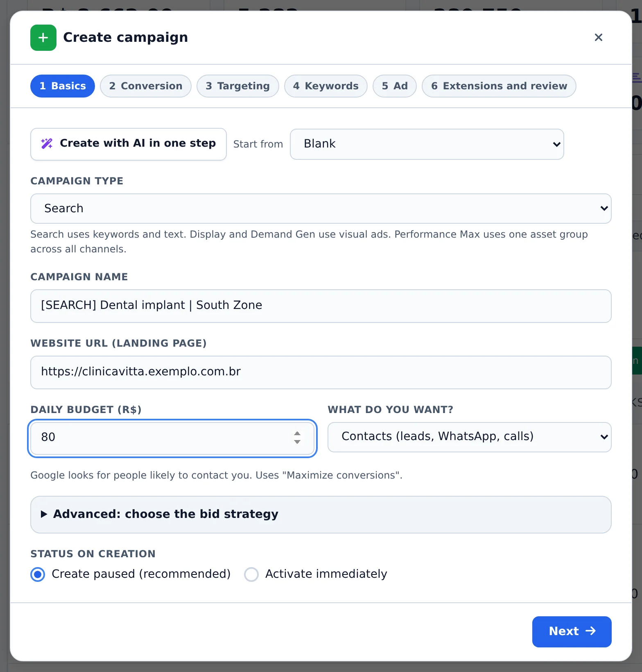Open the Targeting step tab
642x672 pixels.
(x=237, y=86)
